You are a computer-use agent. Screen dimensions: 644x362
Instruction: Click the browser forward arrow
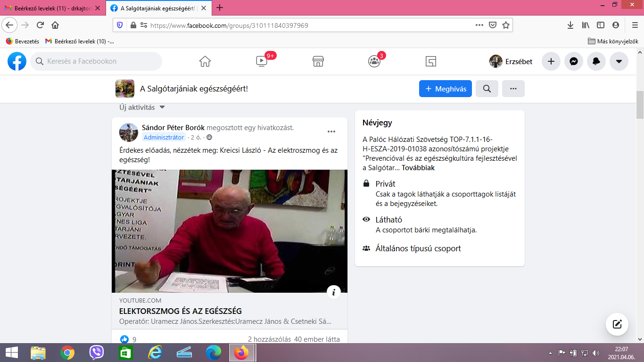(x=25, y=25)
